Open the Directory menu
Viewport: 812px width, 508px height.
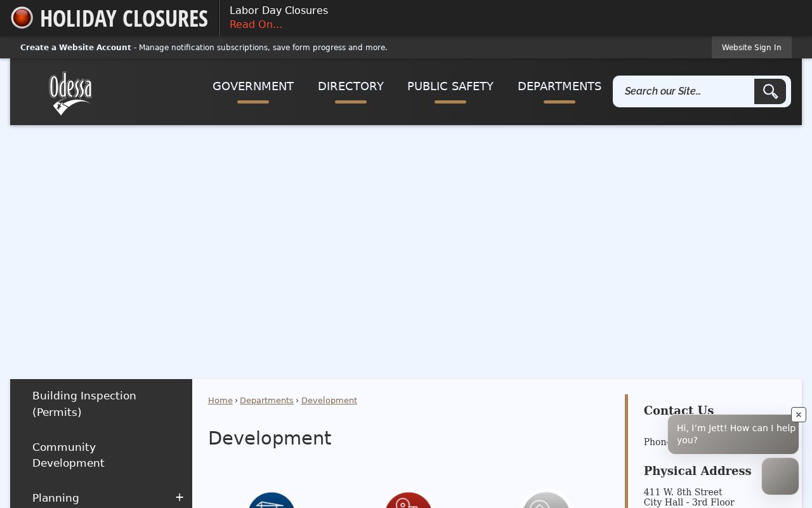click(x=351, y=86)
